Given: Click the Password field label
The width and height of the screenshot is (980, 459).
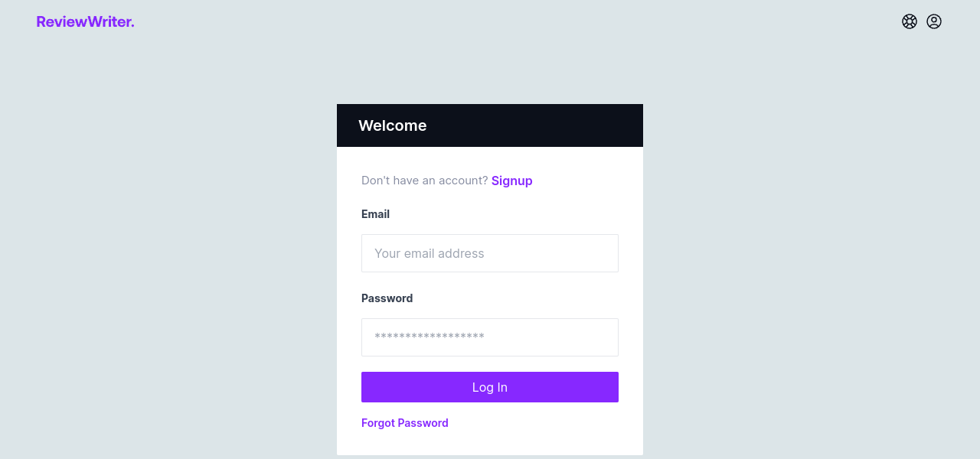Looking at the screenshot, I should [387, 298].
